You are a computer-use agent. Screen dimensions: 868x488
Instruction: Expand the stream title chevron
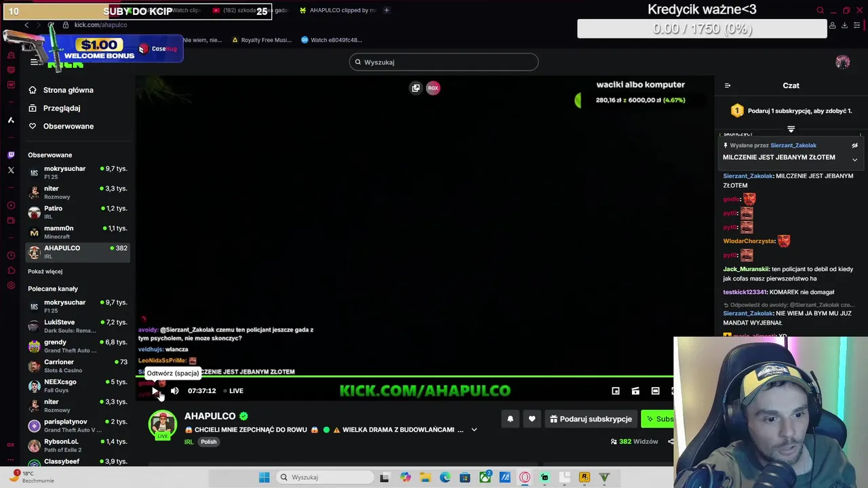point(474,430)
